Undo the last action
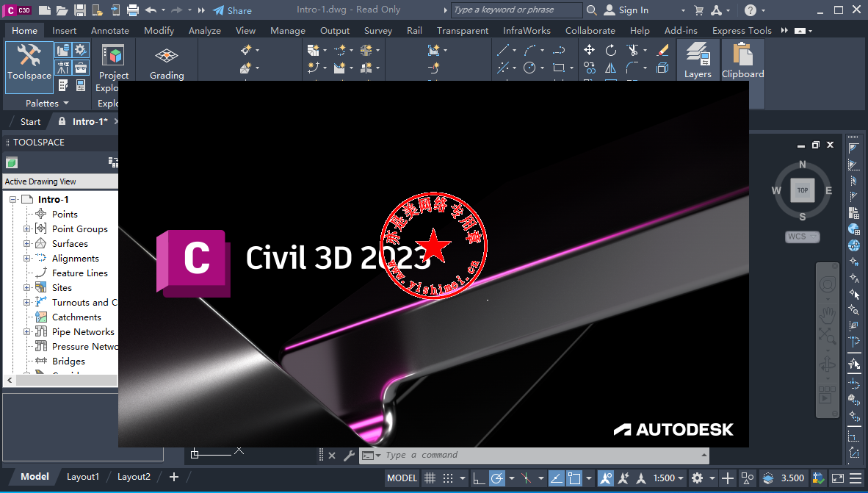 tap(151, 10)
